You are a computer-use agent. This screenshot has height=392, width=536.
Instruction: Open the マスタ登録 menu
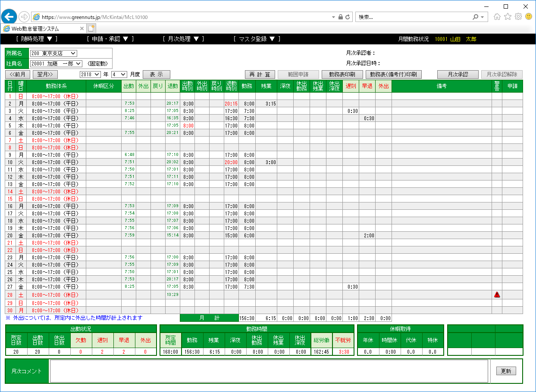tap(257, 39)
